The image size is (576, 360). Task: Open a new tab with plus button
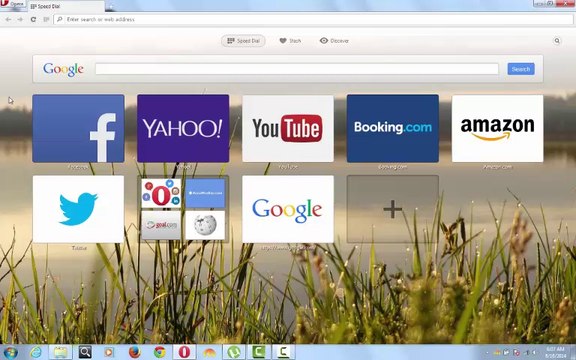(111, 6)
